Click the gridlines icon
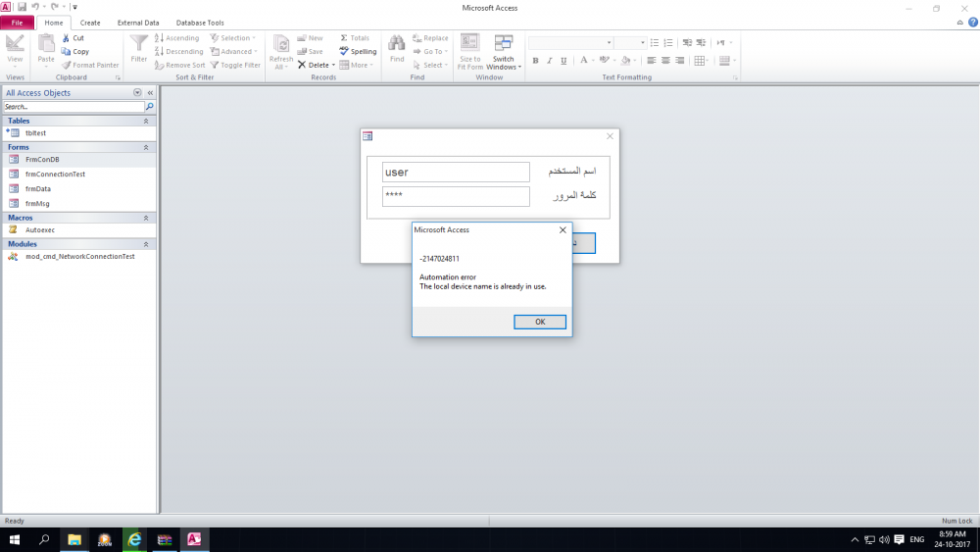The image size is (980, 552). pos(700,61)
